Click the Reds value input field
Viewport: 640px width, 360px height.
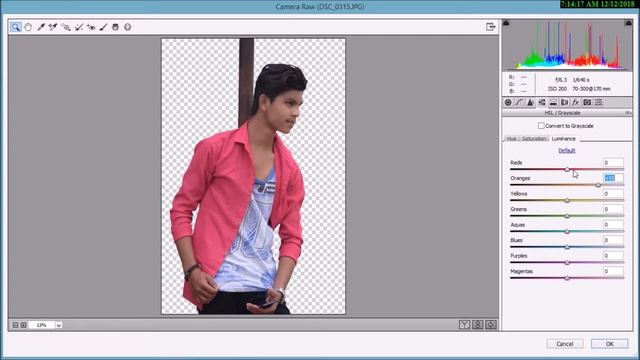click(x=613, y=162)
